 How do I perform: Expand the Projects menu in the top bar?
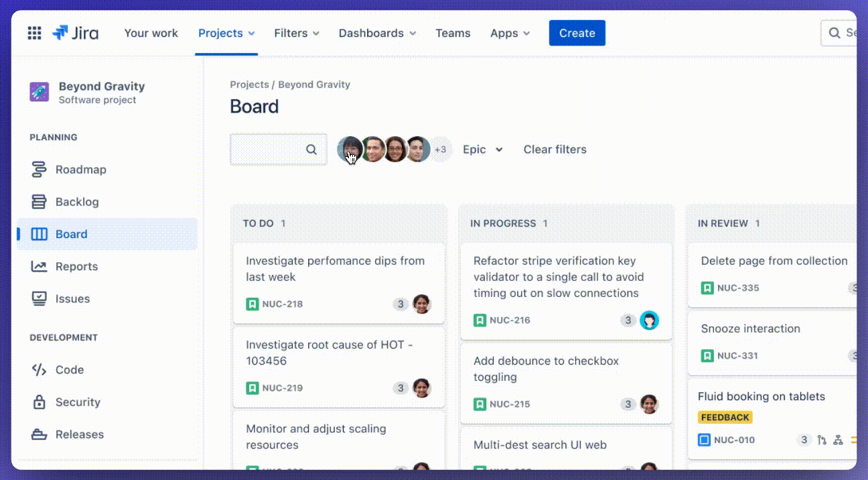coord(226,33)
